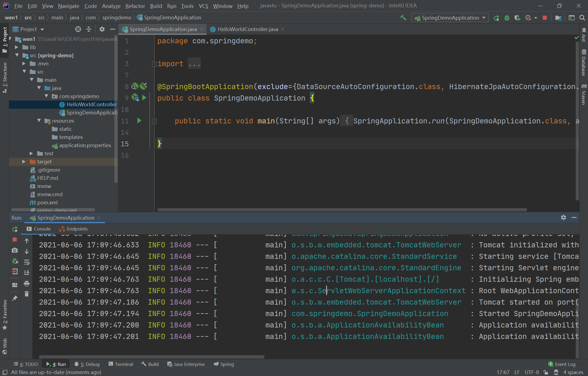Click the editor horizontal scrollbar
Screen dimensions: 588x376
pyautogui.click(x=342, y=210)
